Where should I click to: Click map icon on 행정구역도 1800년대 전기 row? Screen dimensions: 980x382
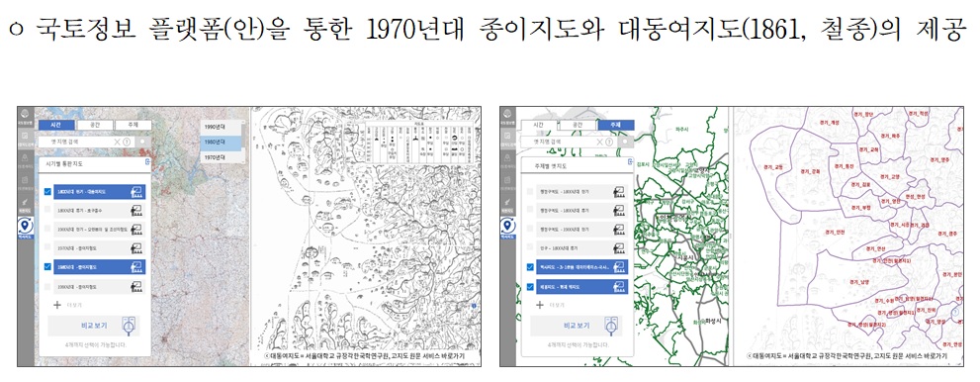(x=618, y=192)
